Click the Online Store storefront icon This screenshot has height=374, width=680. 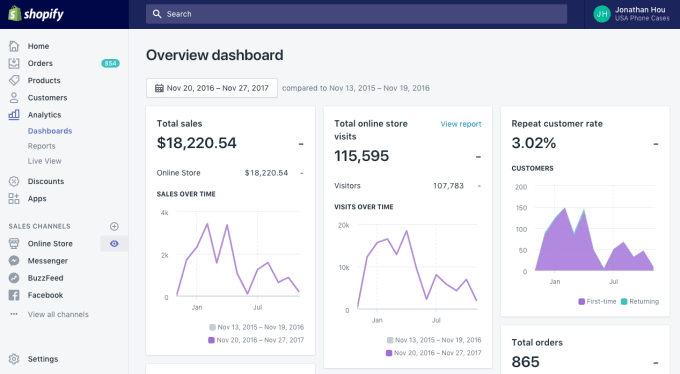(14, 243)
